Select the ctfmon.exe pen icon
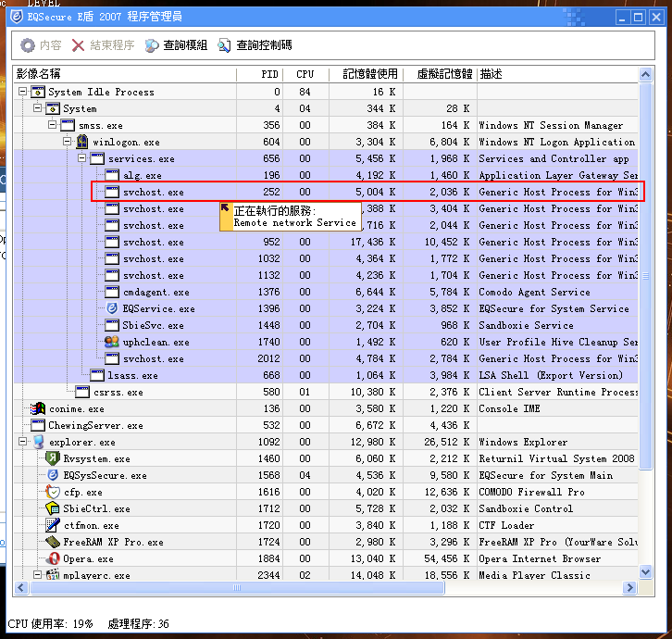Image resolution: width=672 pixels, height=639 pixels. click(53, 525)
